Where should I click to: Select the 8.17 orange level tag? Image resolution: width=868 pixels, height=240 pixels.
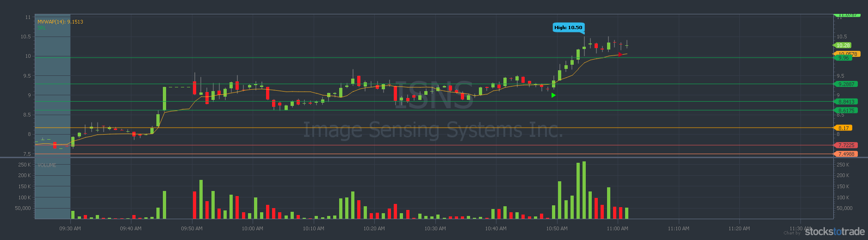(x=843, y=128)
